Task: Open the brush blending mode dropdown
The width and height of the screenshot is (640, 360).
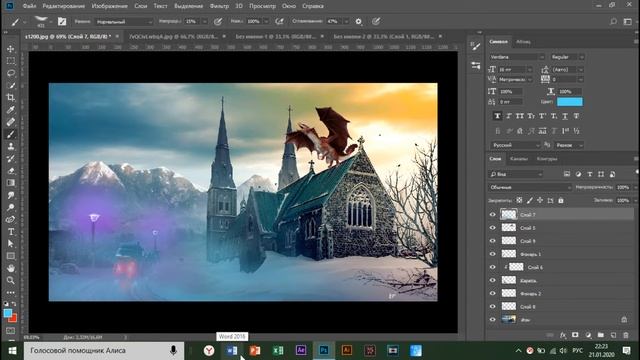Action: click(x=124, y=22)
